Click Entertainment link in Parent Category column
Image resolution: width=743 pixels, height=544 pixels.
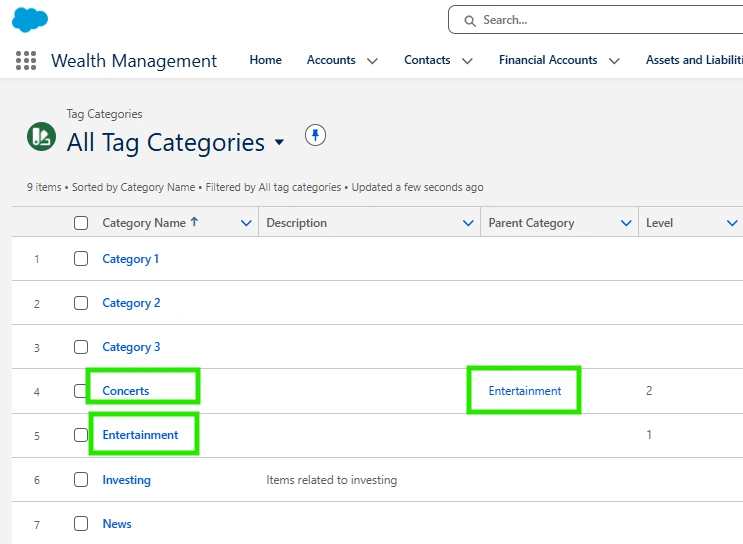pyautogui.click(x=525, y=391)
